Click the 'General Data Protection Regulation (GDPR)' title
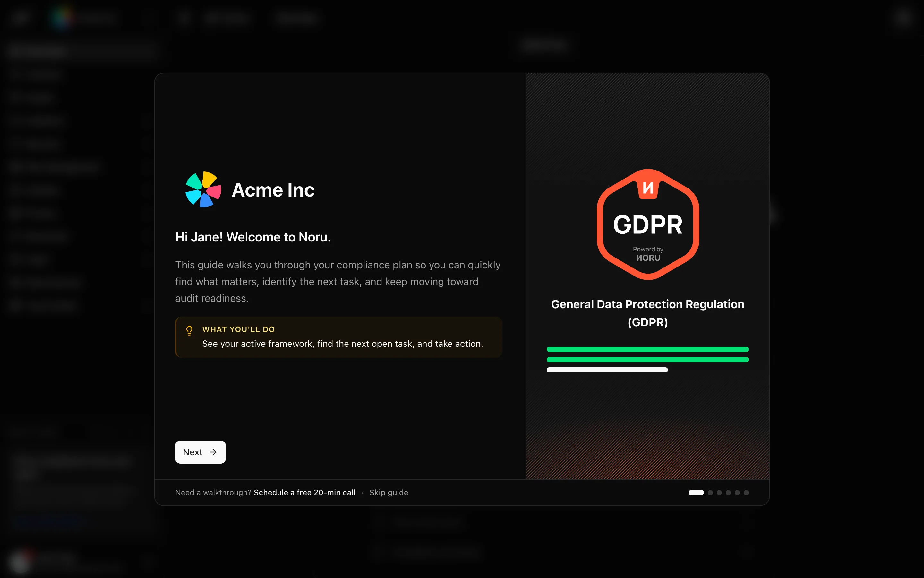924x578 pixels. pos(647,313)
